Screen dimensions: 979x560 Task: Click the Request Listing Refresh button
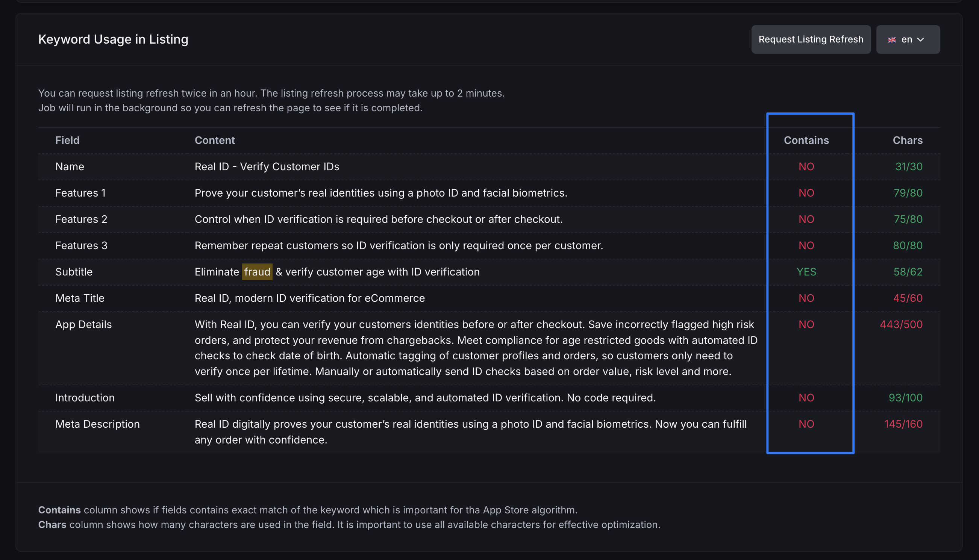pyautogui.click(x=811, y=39)
